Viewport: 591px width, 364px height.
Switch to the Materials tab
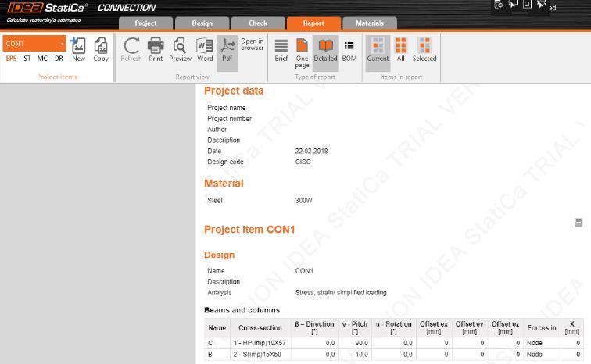370,23
